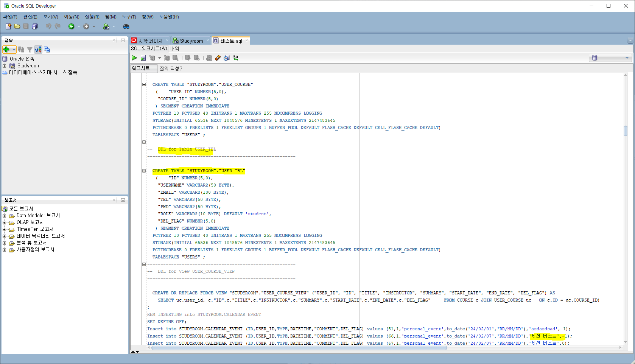Switch to the 시작 페이지 tab

pos(150,41)
